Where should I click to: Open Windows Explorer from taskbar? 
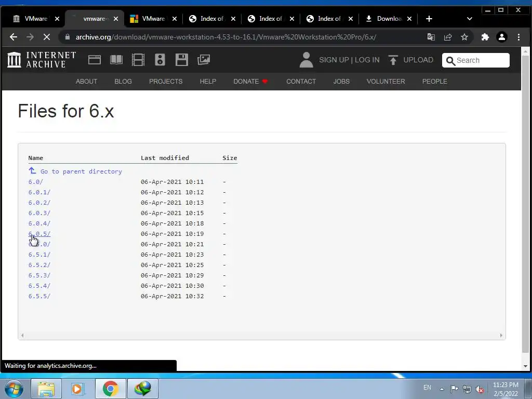46,389
